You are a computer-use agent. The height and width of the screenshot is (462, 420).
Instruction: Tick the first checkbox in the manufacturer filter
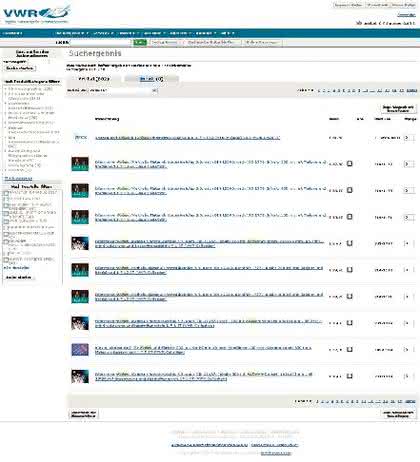tap(6, 193)
